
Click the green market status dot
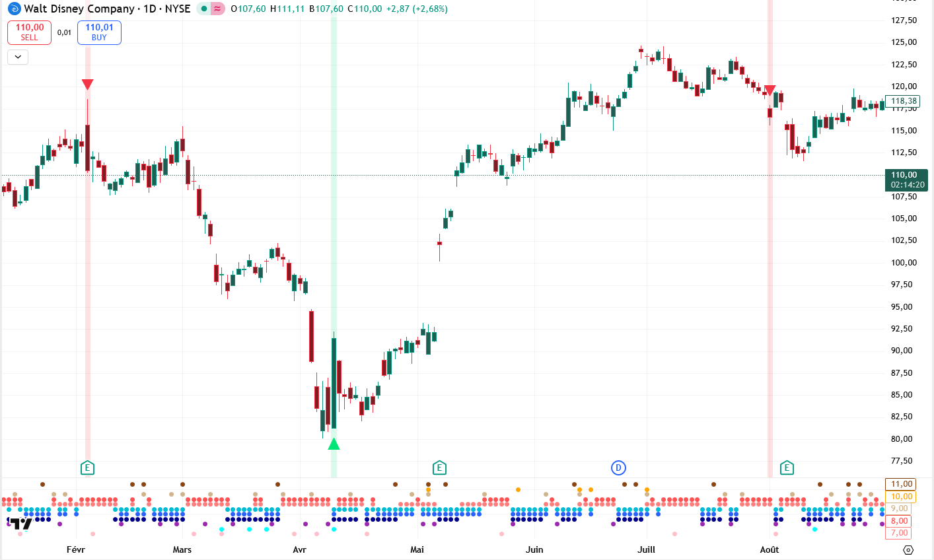(204, 9)
